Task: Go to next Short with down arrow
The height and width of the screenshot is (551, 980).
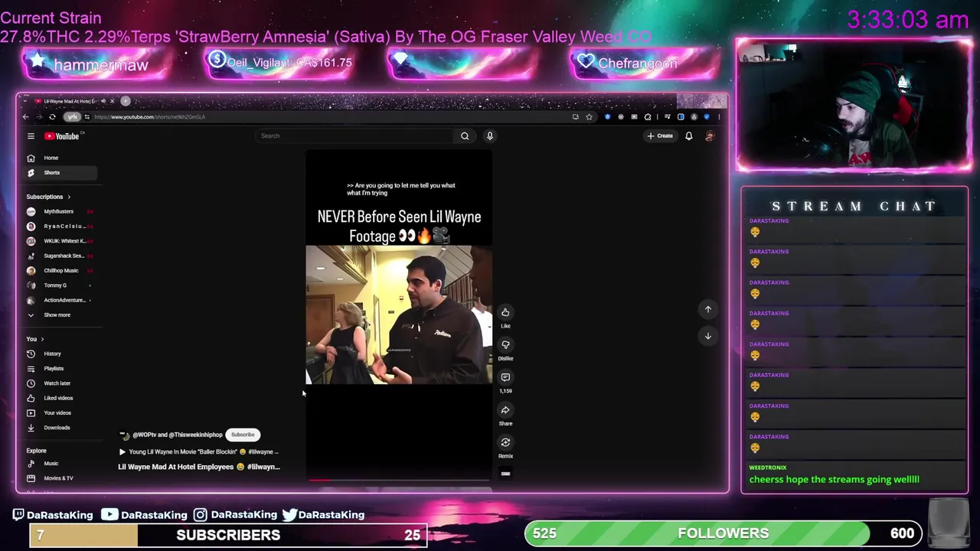Action: point(708,336)
